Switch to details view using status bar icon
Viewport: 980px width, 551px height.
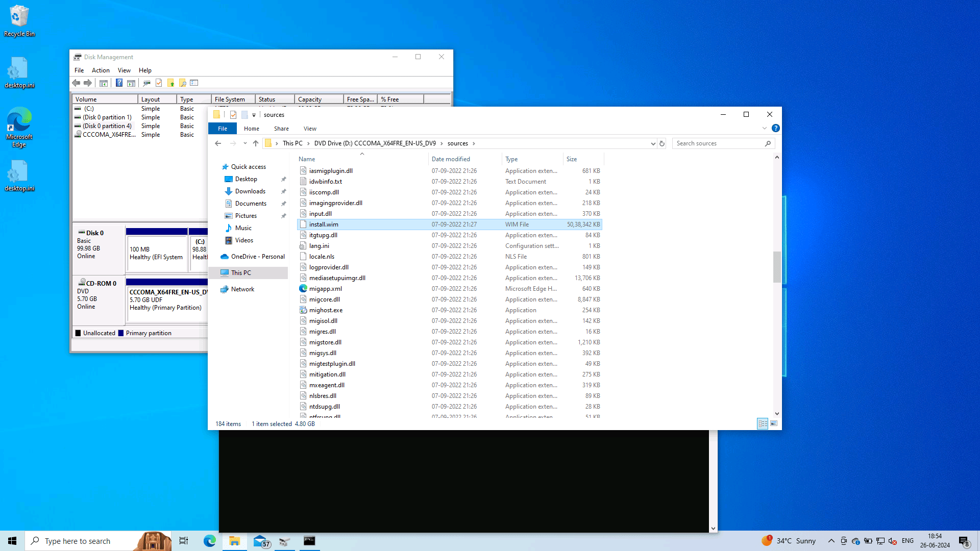pos(763,423)
